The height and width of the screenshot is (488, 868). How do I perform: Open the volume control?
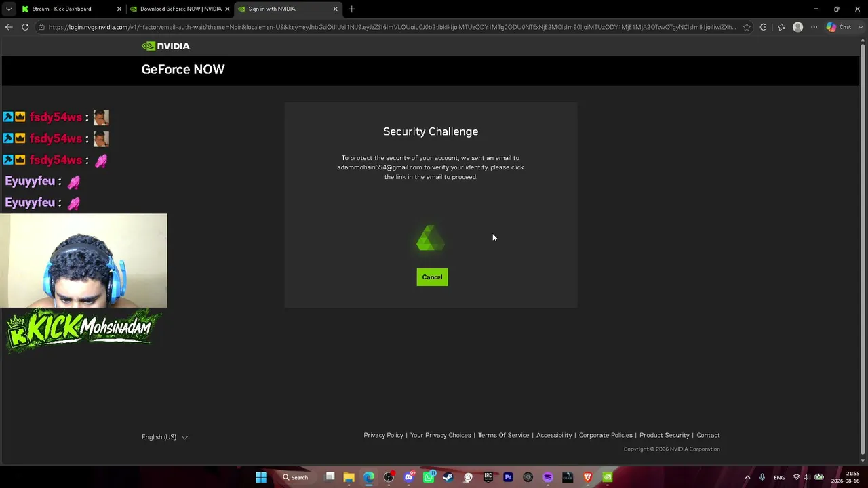tap(806, 477)
